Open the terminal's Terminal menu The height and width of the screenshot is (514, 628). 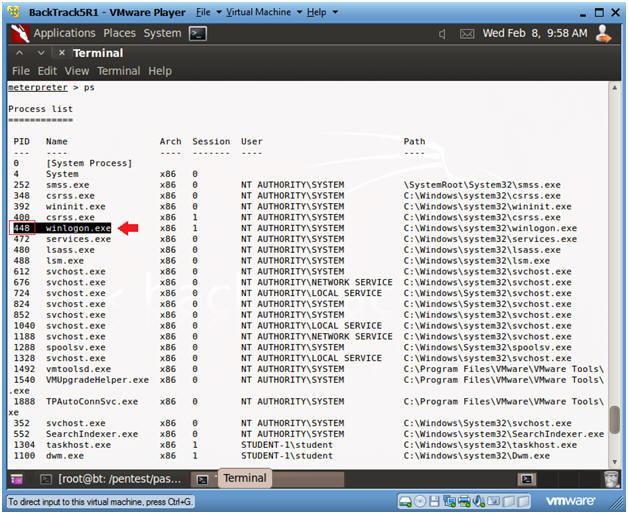click(x=119, y=71)
